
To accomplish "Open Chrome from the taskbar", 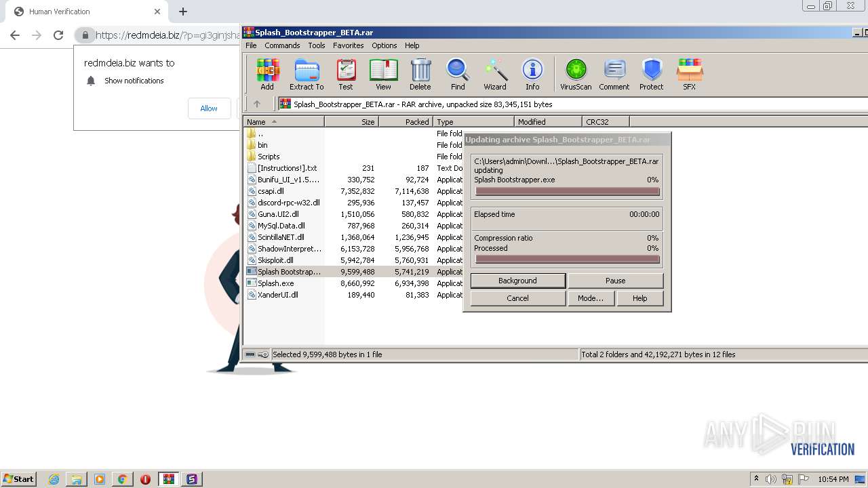I will (x=122, y=479).
